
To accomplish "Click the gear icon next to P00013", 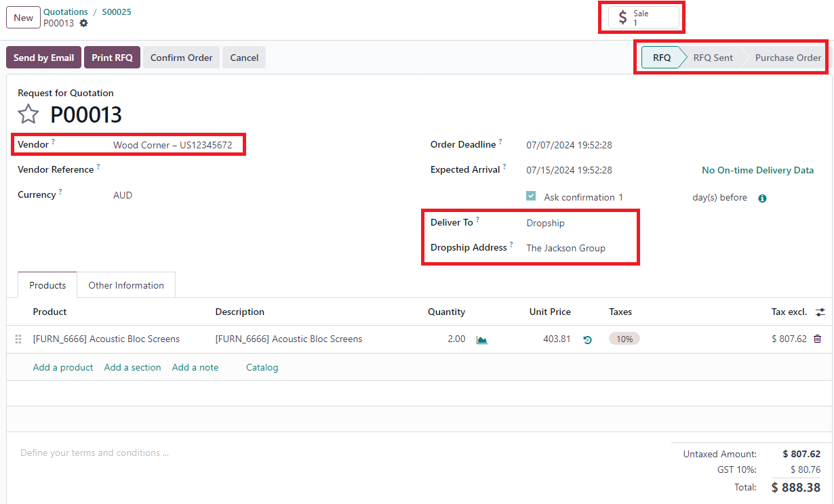I will tap(83, 23).
